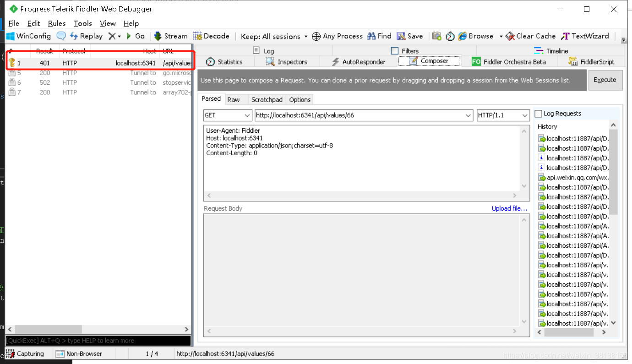Open dropdown arrow next to Browse
632x364 pixels.
coord(501,37)
